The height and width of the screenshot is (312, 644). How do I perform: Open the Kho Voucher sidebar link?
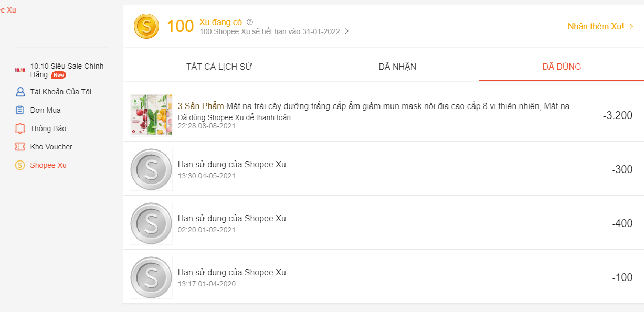[x=51, y=147]
